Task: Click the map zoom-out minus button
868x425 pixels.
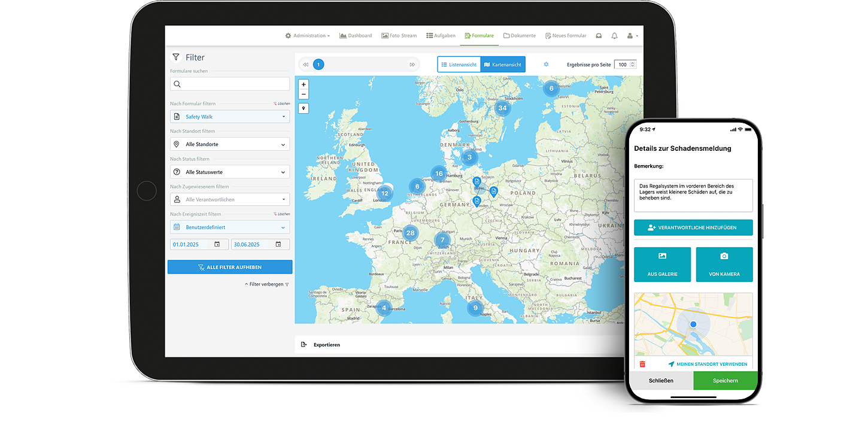Action: tap(304, 95)
